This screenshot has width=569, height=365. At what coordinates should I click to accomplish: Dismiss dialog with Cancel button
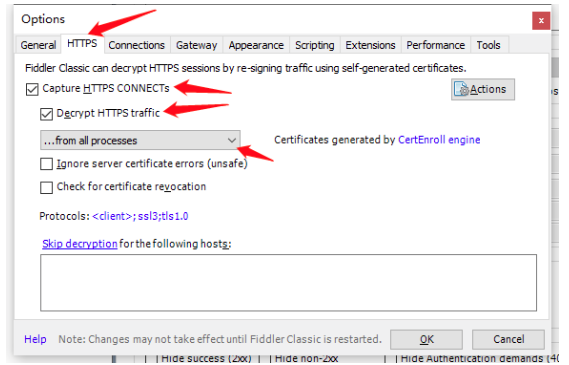click(508, 340)
